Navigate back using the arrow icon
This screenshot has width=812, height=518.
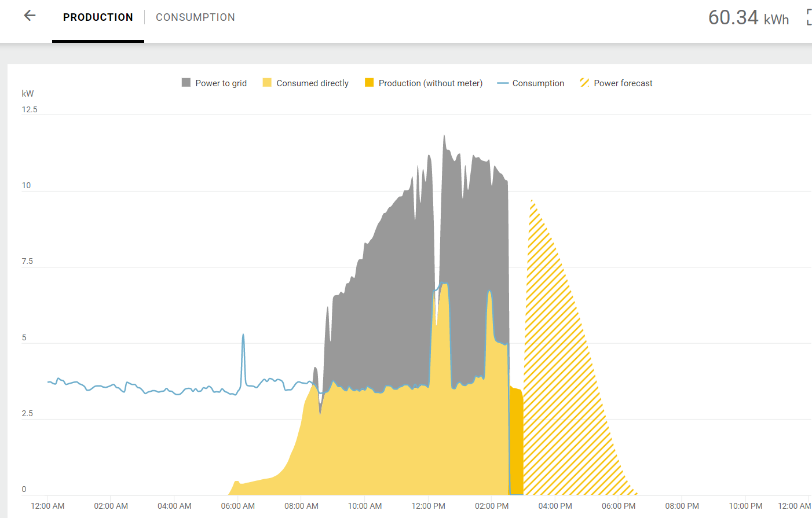coord(28,16)
